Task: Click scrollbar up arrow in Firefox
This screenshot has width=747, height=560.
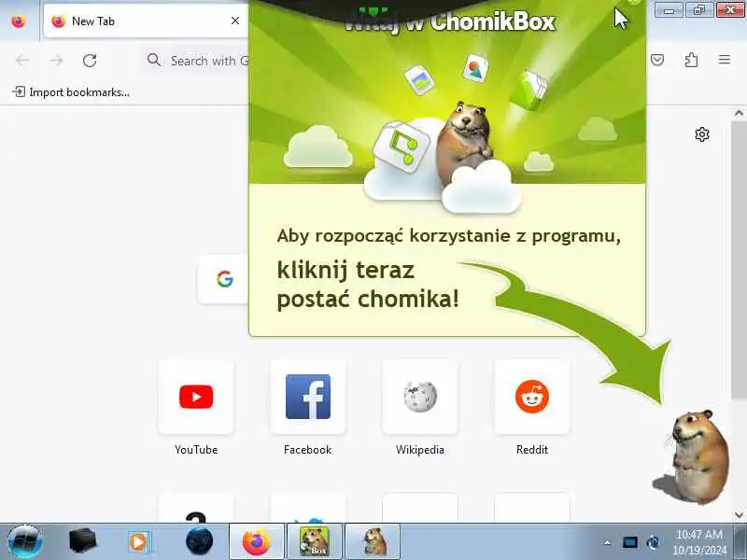Action: tap(739, 113)
